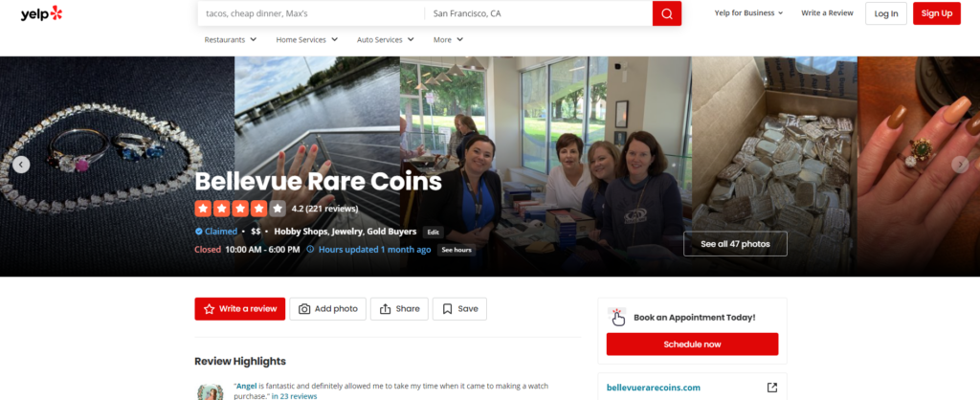The height and width of the screenshot is (400, 980).
Task: Click the Schedule now button
Action: (692, 344)
